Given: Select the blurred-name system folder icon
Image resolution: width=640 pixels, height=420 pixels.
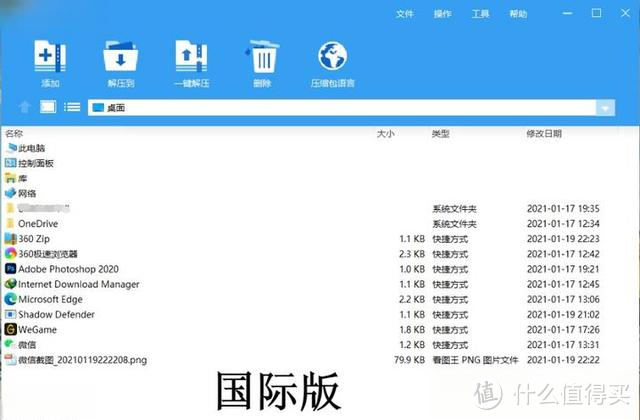Looking at the screenshot, I should [11, 208].
